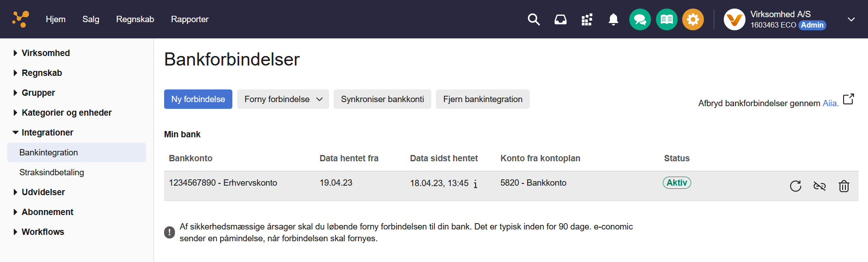Click the Ny forbindelse button

pyautogui.click(x=198, y=99)
